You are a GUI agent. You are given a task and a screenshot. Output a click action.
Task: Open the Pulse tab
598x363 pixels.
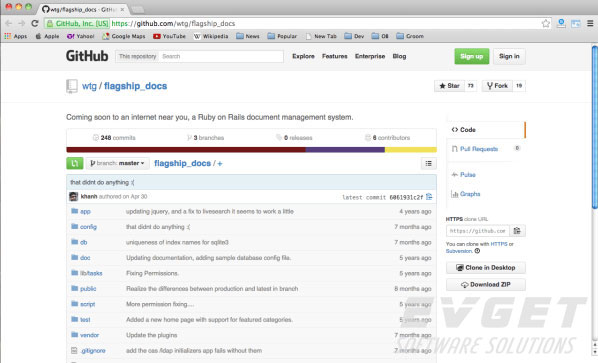click(468, 175)
